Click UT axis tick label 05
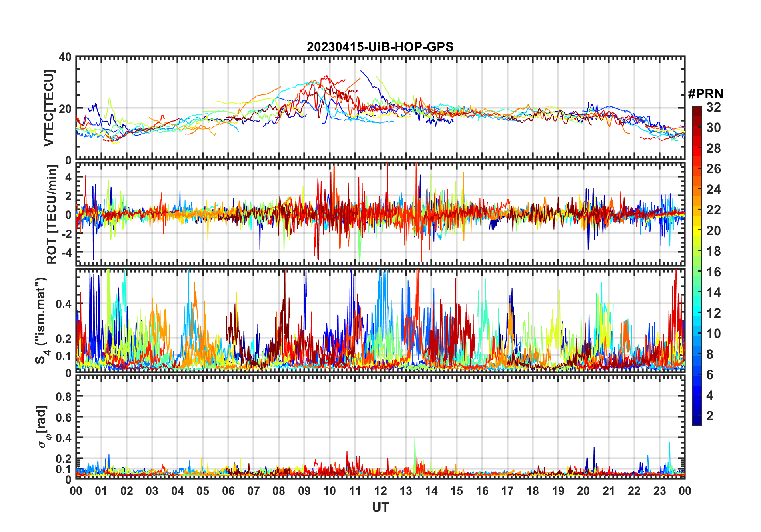This screenshot has height=532, width=761. (203, 491)
